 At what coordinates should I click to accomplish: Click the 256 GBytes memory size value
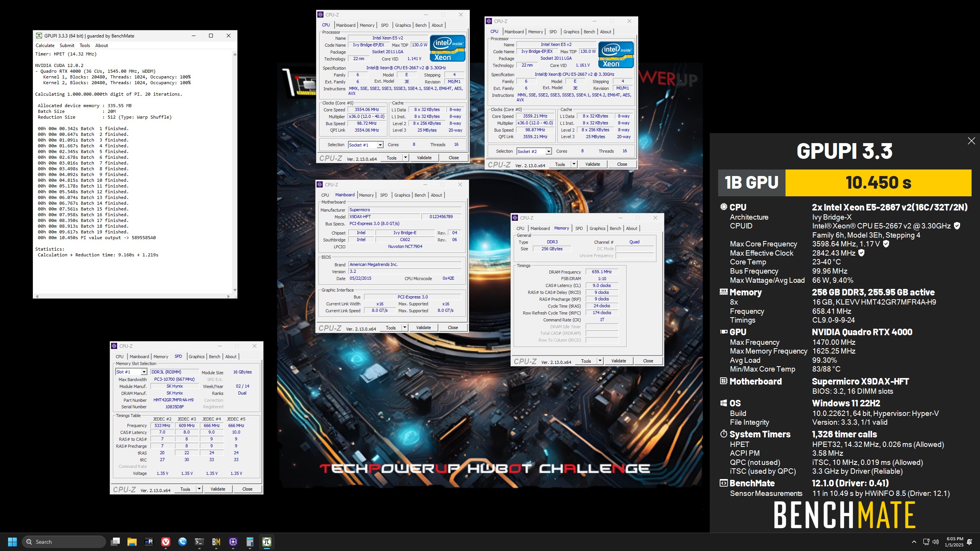click(x=552, y=249)
